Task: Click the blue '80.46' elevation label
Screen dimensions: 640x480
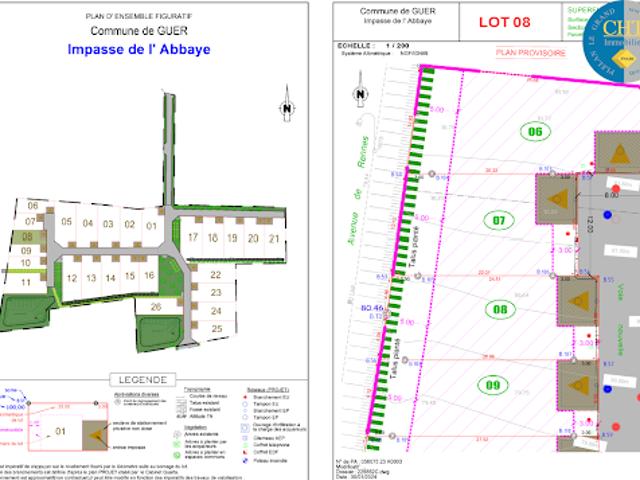Action: (x=372, y=308)
